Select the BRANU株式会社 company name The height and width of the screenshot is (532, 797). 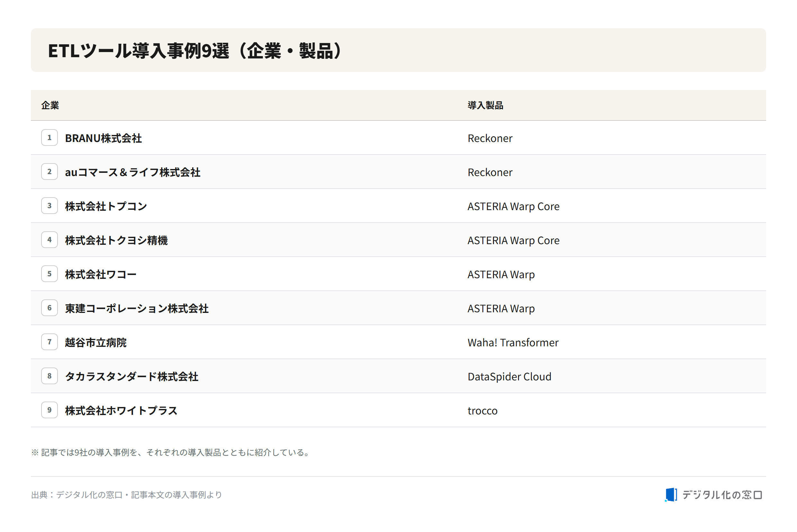[x=103, y=138]
